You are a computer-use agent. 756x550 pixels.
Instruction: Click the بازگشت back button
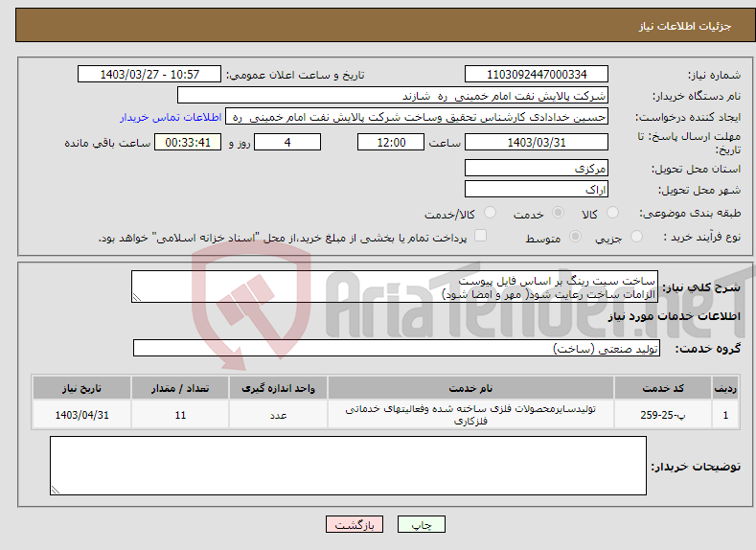click(355, 524)
